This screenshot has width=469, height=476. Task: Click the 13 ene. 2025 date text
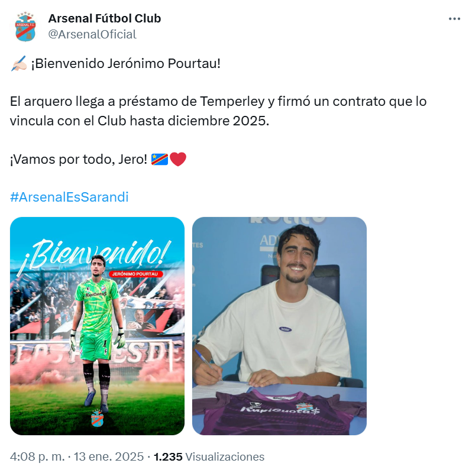109,456
